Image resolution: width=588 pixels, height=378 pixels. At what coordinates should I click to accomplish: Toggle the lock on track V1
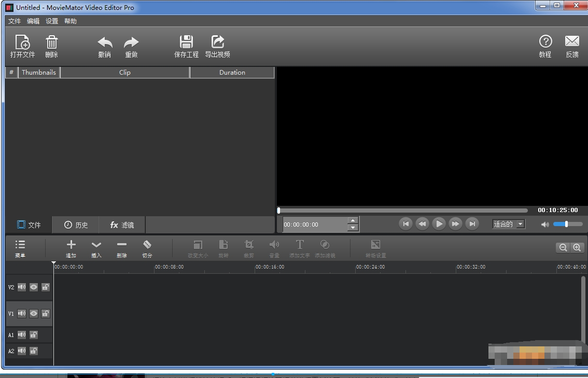[x=46, y=314]
